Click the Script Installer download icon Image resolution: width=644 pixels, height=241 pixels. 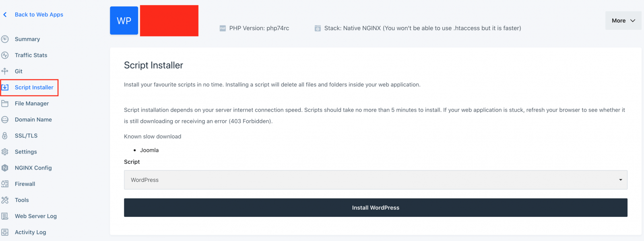5,87
